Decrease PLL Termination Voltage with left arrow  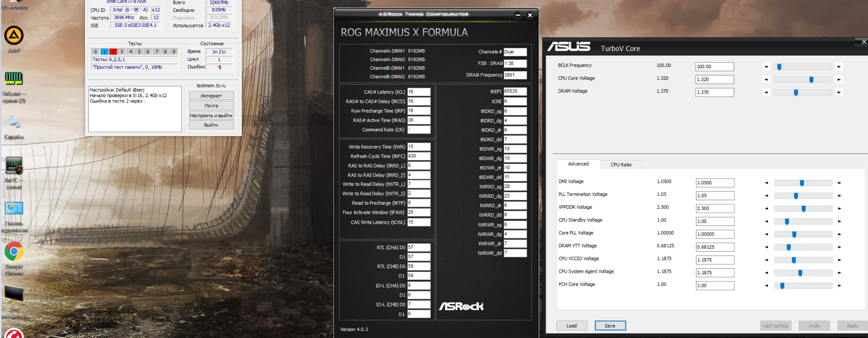[x=767, y=196]
